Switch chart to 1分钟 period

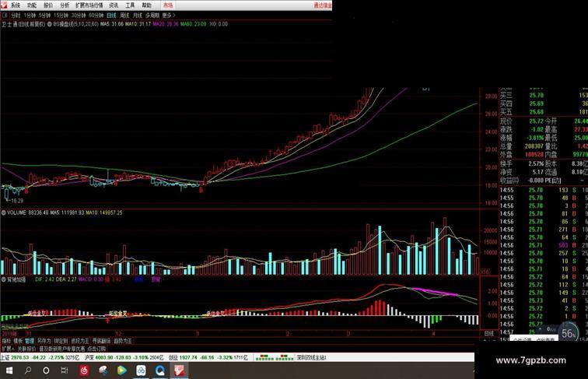pos(30,16)
